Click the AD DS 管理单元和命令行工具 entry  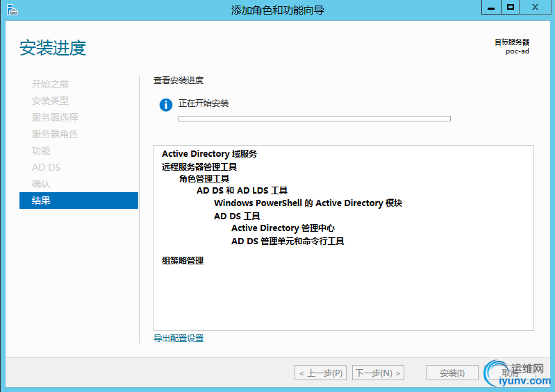tap(288, 241)
